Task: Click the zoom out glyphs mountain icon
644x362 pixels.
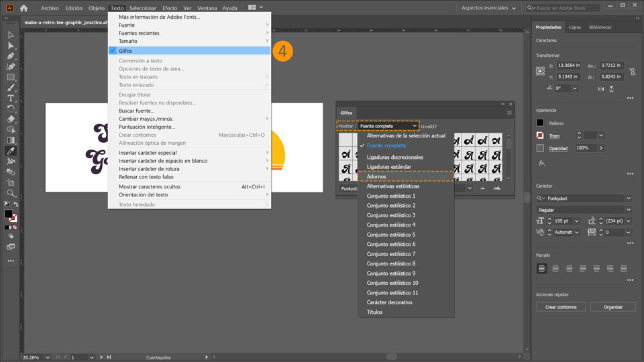Action: pyautogui.click(x=482, y=188)
